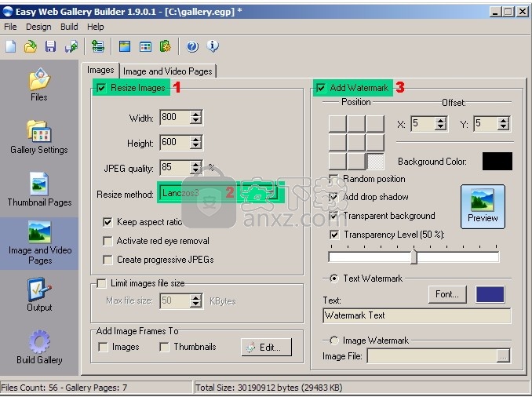Switch to Image and Video Pages tab
Viewport: 532px width, 397px height.
tap(168, 71)
